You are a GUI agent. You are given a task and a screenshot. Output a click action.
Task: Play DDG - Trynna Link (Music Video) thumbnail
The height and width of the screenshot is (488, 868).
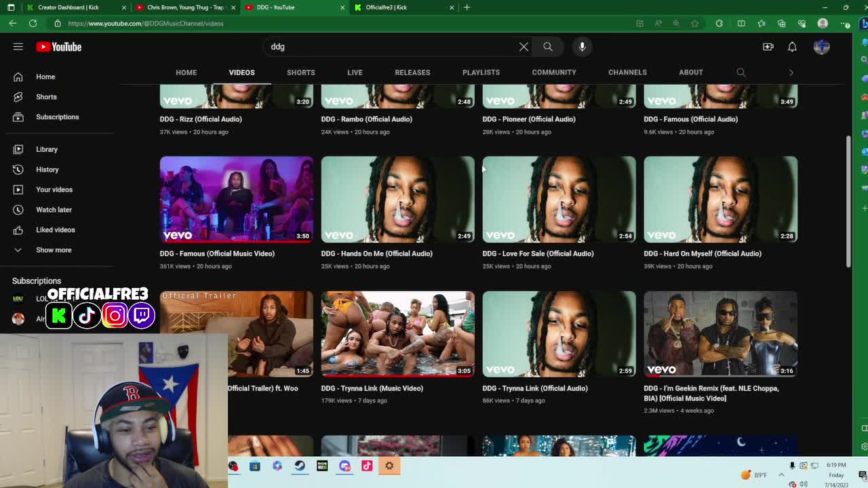pos(398,334)
